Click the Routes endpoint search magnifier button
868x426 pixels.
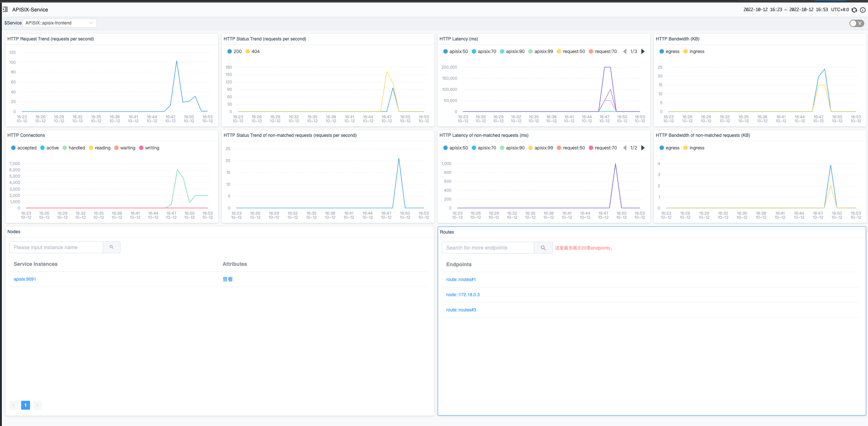(543, 248)
